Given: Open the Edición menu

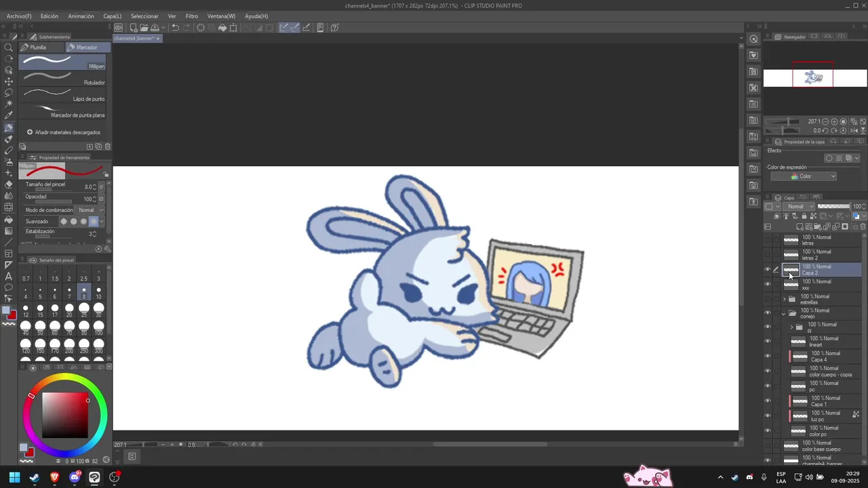Looking at the screenshot, I should coord(50,16).
